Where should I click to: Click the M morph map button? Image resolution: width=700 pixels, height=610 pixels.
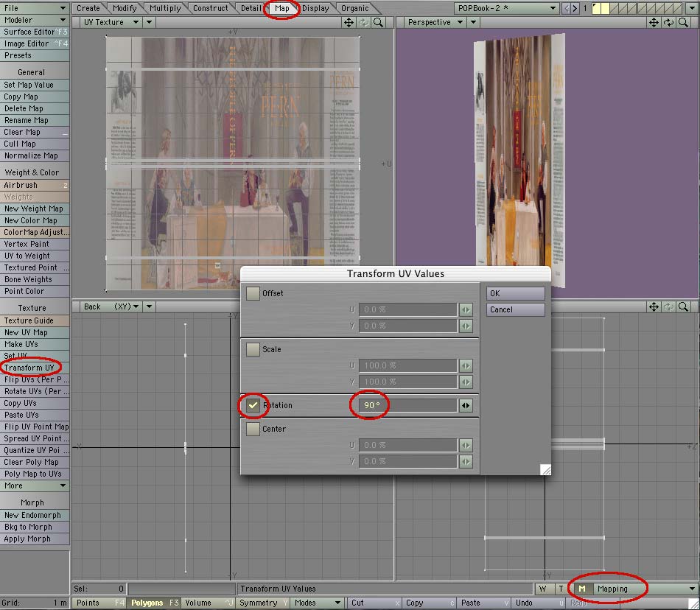click(x=582, y=589)
